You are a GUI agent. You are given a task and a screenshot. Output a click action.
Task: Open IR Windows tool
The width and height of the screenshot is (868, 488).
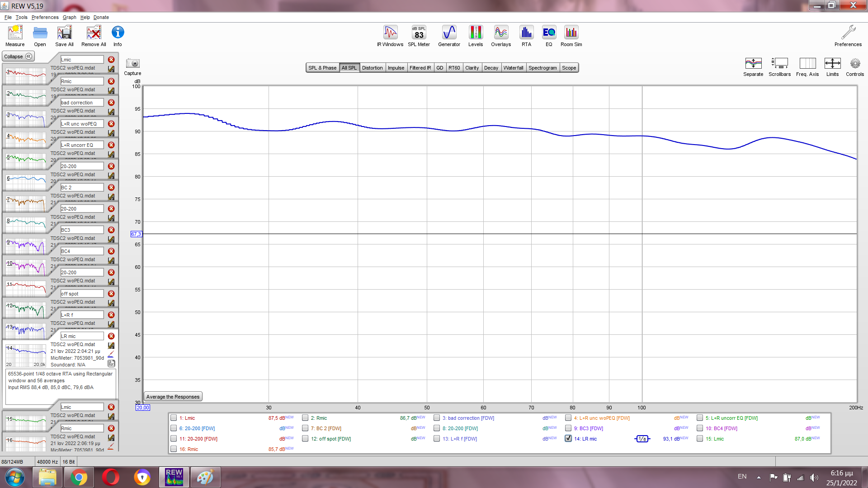[390, 36]
